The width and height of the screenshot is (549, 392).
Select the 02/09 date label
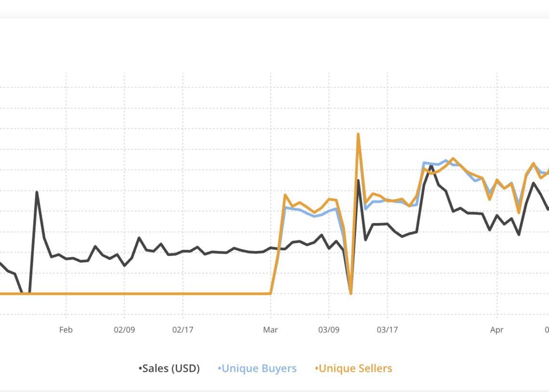pyautogui.click(x=124, y=329)
